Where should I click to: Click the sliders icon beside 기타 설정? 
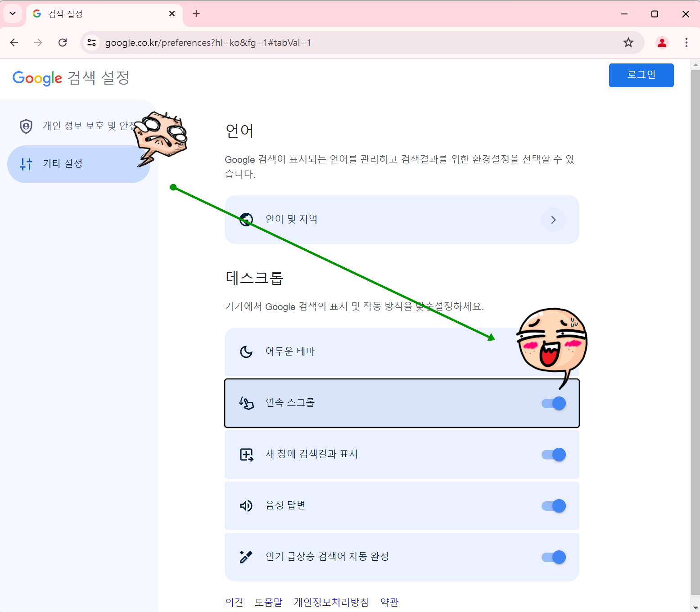pyautogui.click(x=26, y=164)
